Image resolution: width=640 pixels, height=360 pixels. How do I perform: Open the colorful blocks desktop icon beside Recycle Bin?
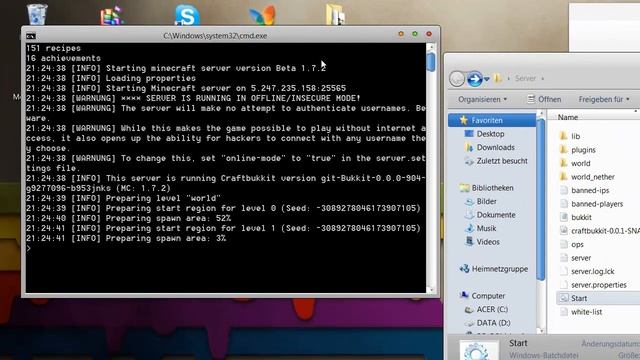(x=111, y=16)
